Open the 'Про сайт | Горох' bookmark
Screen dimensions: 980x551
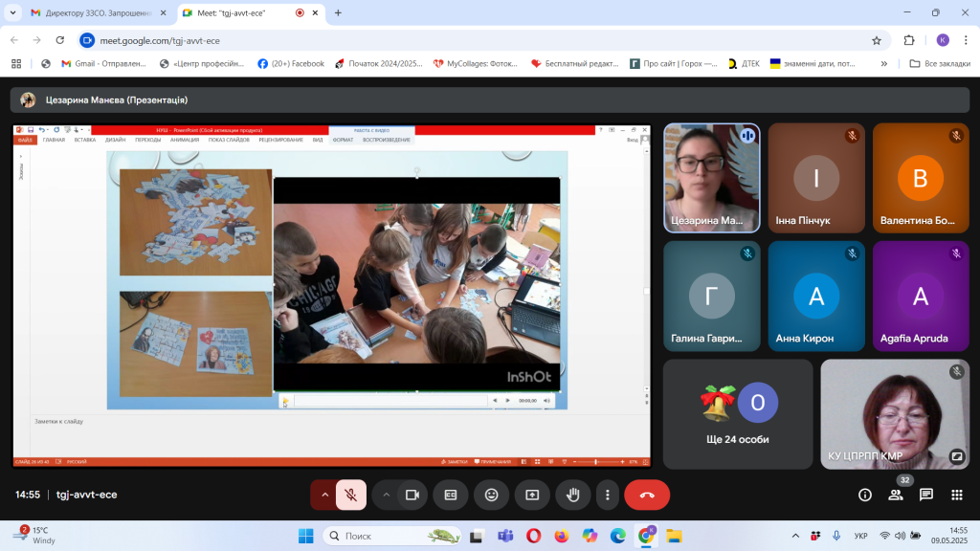pos(674,64)
